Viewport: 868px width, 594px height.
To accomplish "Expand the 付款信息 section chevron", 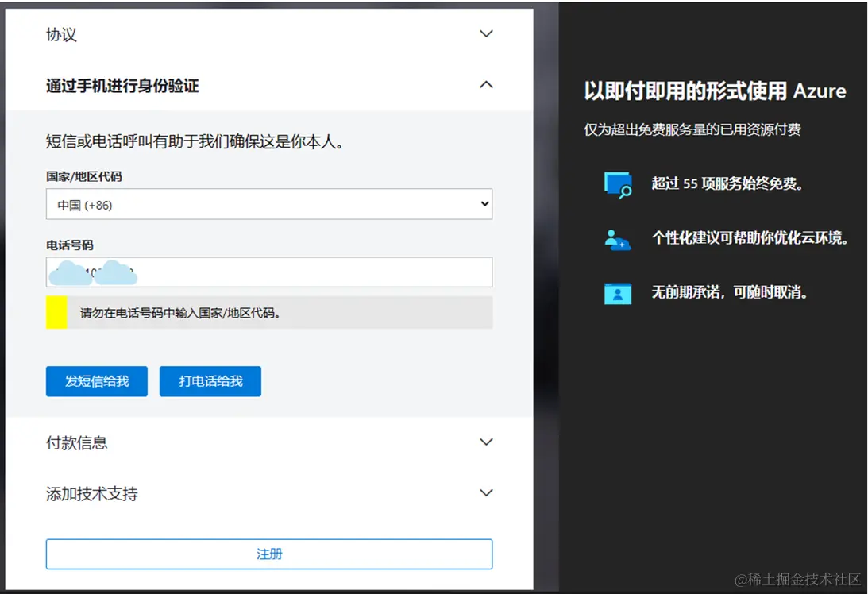I will pos(486,442).
